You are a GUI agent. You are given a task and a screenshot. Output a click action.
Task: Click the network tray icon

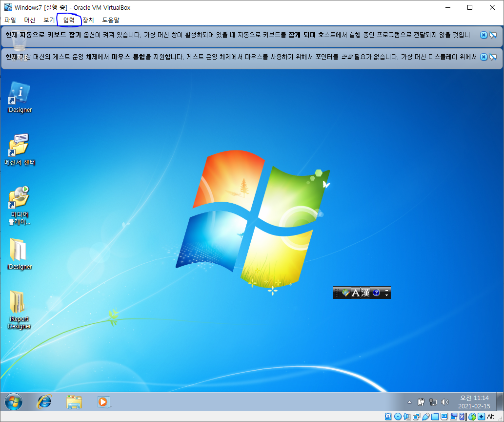point(433,401)
